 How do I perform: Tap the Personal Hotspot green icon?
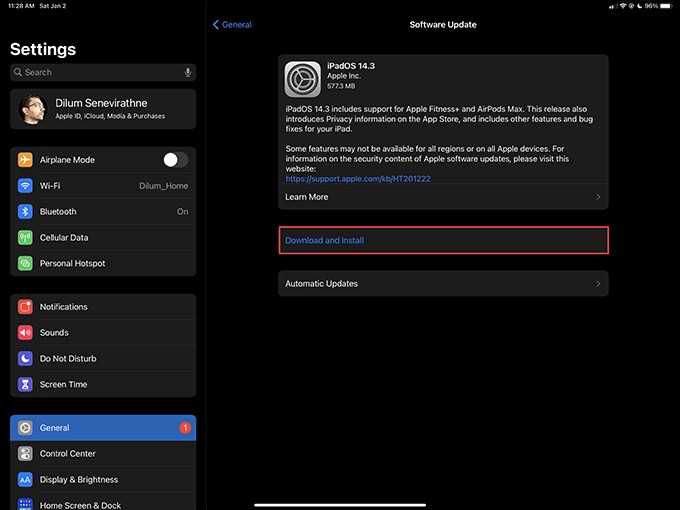25,263
